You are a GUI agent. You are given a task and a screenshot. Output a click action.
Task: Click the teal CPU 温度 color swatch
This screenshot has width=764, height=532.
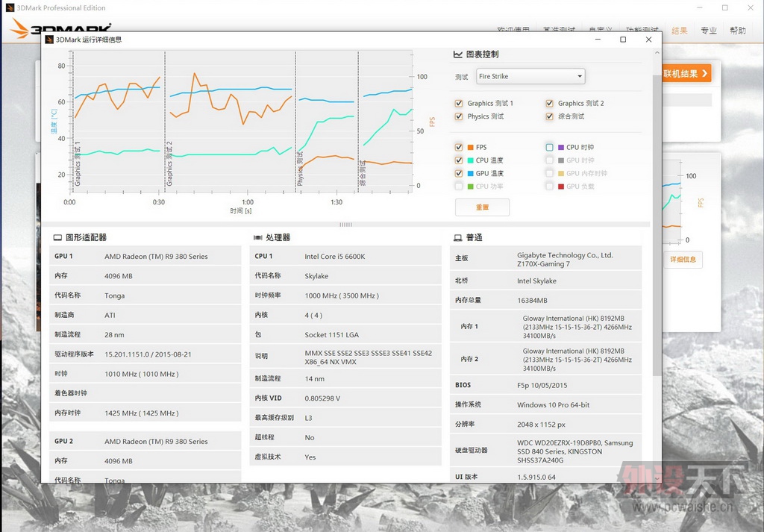click(x=470, y=160)
